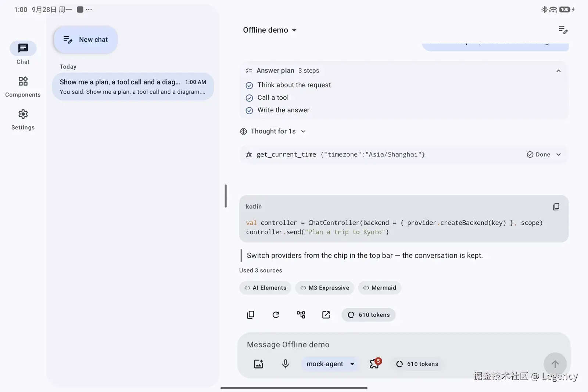This screenshot has width=588, height=392.
Task: Click the open-in-new share icon
Action: click(326, 315)
